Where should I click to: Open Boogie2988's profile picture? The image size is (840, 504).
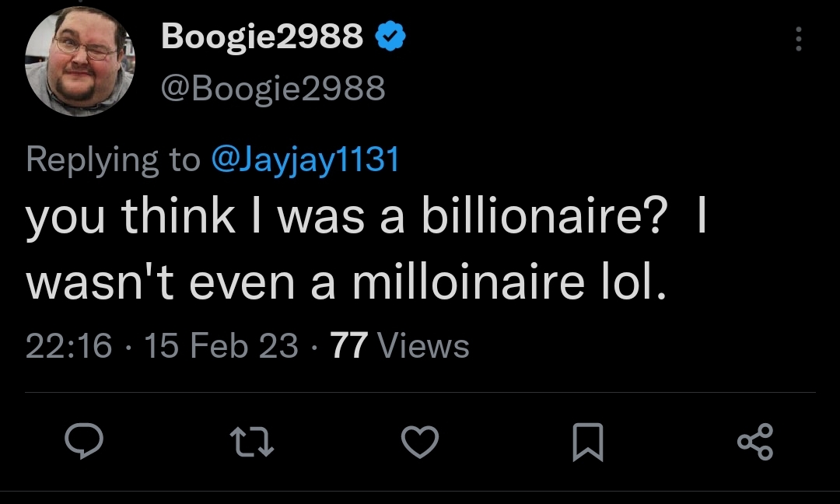[80, 61]
